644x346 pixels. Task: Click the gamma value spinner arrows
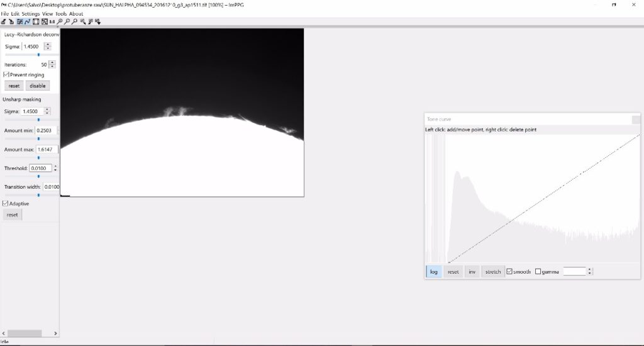pyautogui.click(x=590, y=272)
